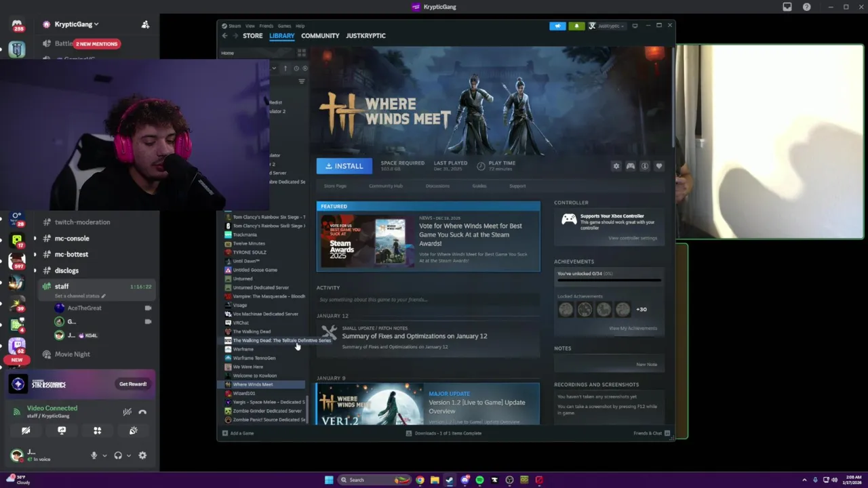Expand the mc-bottest channel arrow
This screenshot has height=488, width=868.
35,254
